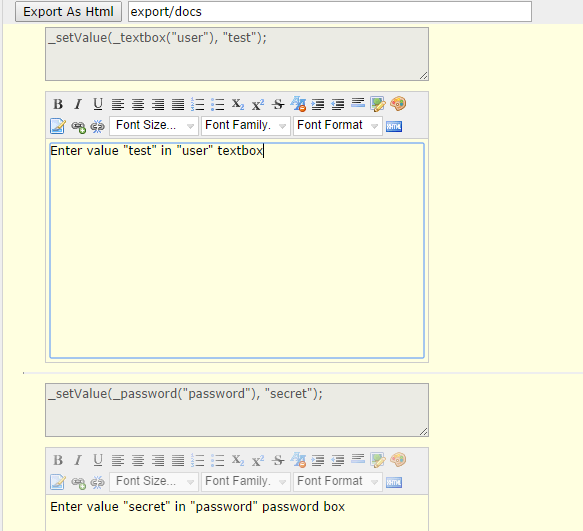Open Font Format dropdown in first editor

[x=338, y=126]
